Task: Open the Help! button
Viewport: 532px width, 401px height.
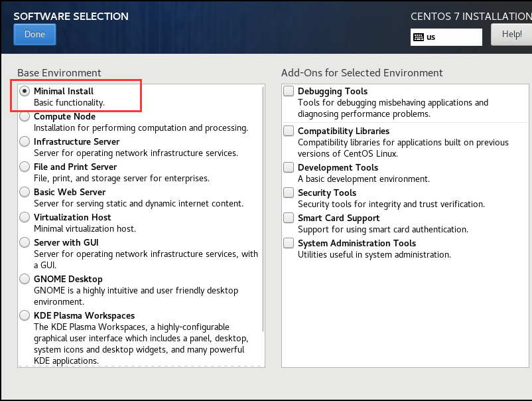Action: click(x=511, y=35)
